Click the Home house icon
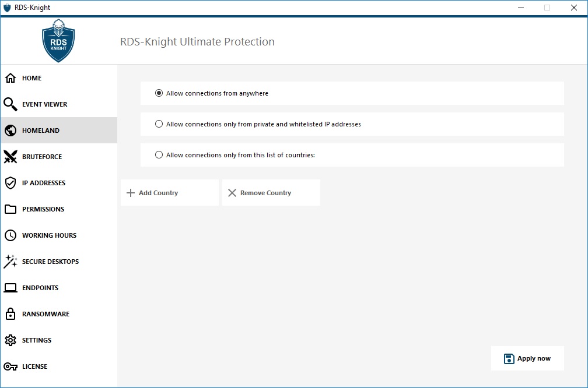Screen dimensions: 588x388 (x=10, y=78)
